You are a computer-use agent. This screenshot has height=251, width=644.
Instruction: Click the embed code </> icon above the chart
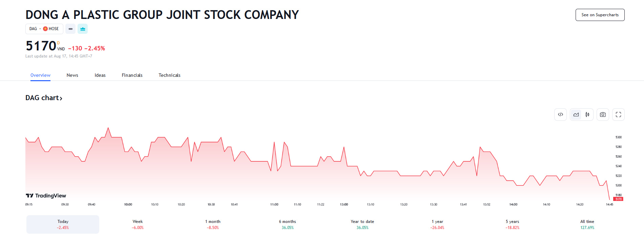point(560,114)
